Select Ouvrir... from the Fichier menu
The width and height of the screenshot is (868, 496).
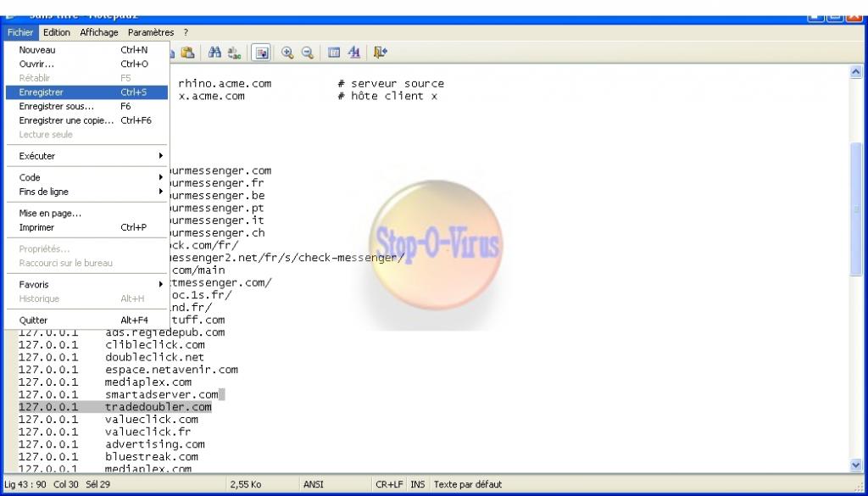click(86, 64)
